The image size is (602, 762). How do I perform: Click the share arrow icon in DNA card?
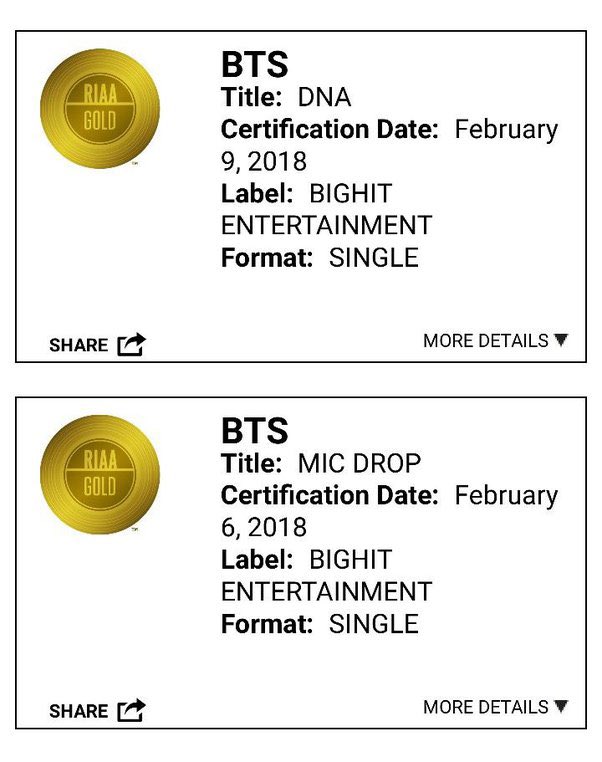(x=131, y=345)
